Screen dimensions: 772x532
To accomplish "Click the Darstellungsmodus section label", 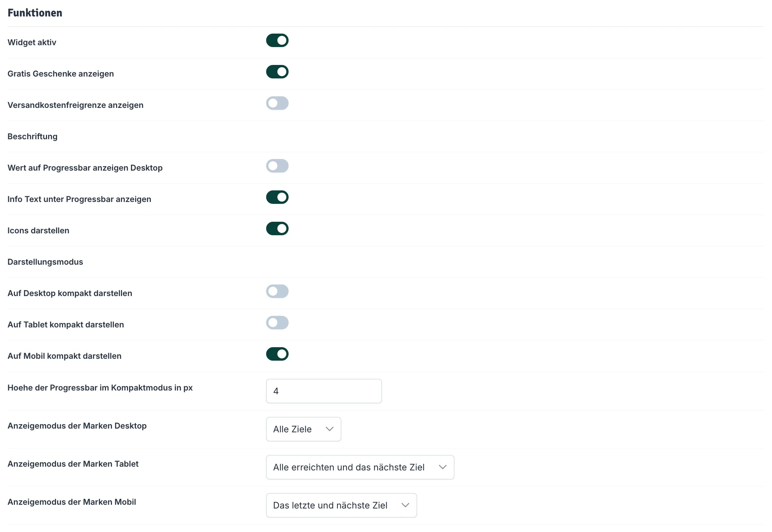I will click(x=45, y=262).
